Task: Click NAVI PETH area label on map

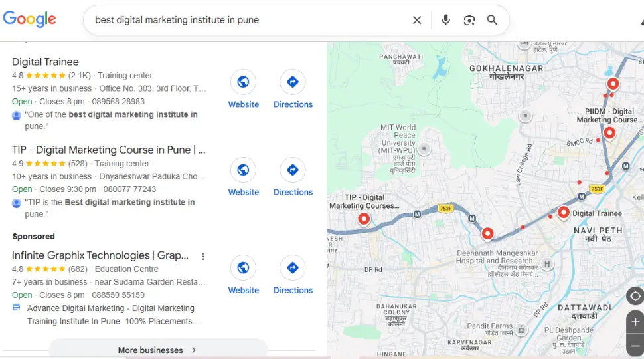Action: click(598, 235)
